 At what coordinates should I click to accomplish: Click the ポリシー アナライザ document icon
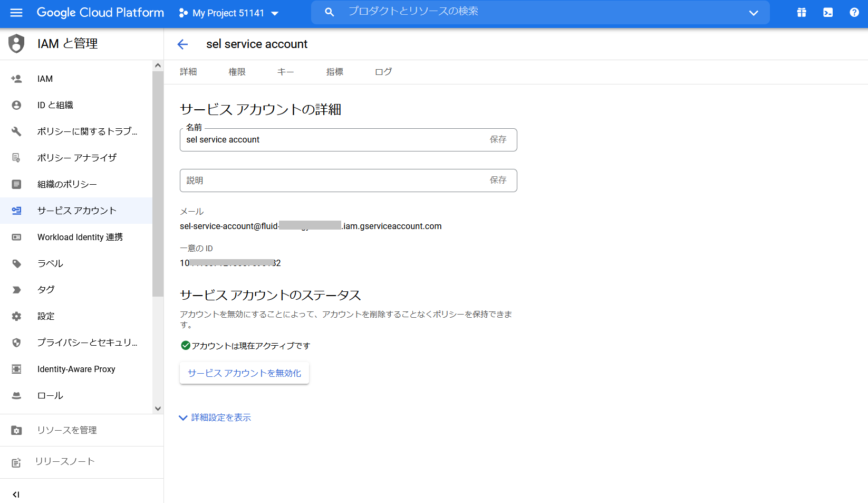[16, 158]
